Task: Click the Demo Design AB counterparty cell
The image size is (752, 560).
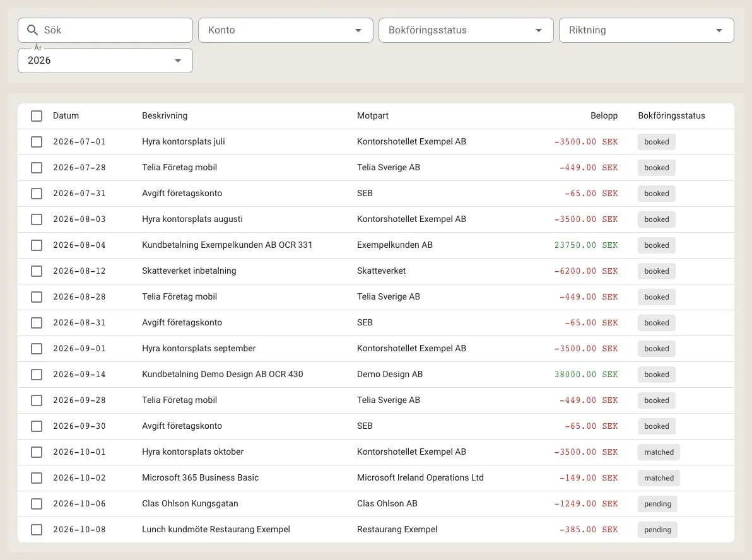Action: (389, 375)
